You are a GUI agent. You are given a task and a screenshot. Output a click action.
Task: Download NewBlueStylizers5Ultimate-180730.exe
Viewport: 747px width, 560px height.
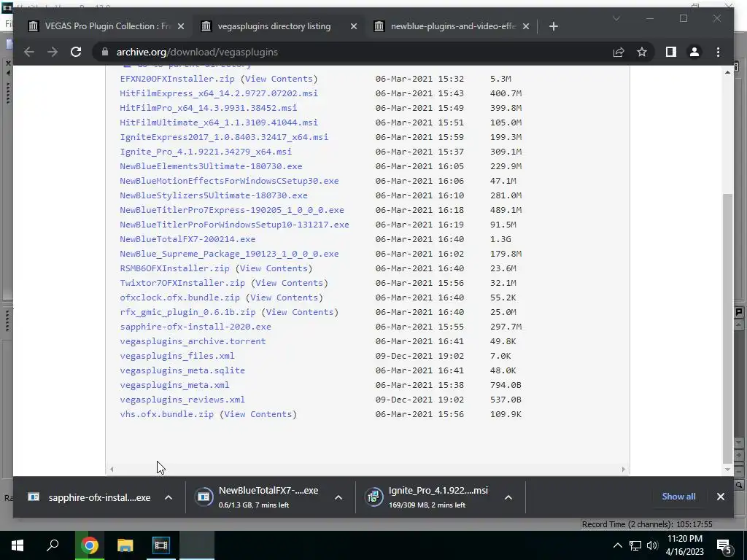tap(214, 195)
